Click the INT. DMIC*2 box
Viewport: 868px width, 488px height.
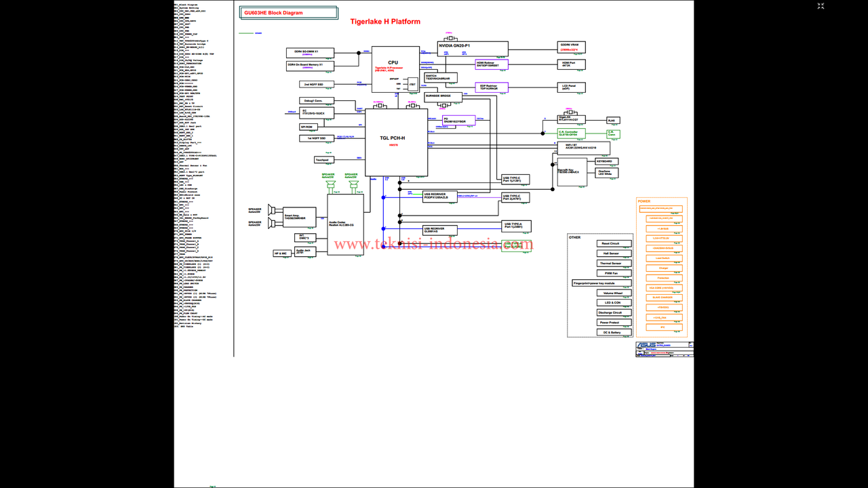coord(304,238)
